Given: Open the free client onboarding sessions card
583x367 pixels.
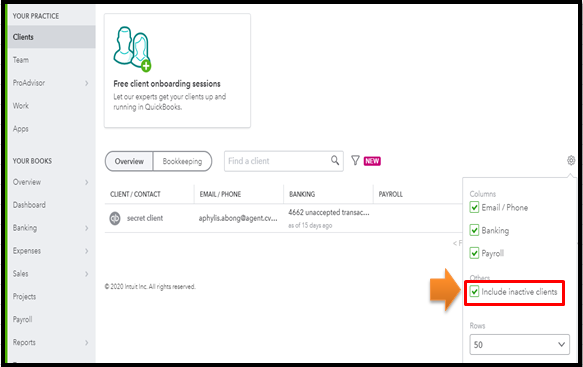Looking at the screenshot, I should point(177,71).
